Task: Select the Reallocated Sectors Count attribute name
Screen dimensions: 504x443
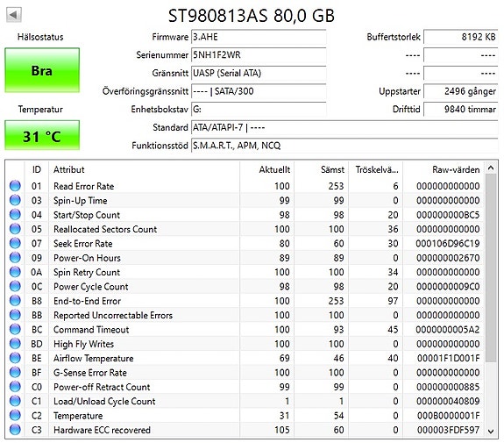Action: 105,229
